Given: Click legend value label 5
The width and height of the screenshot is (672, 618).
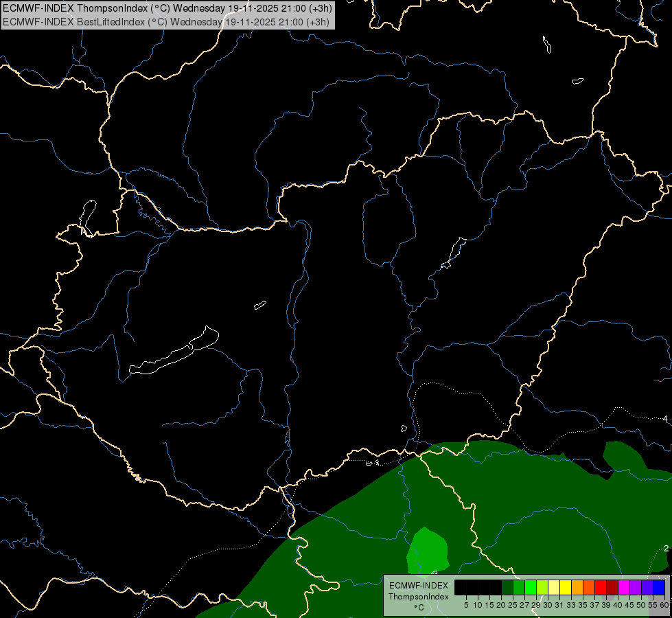Looking at the screenshot, I should (x=466, y=605).
